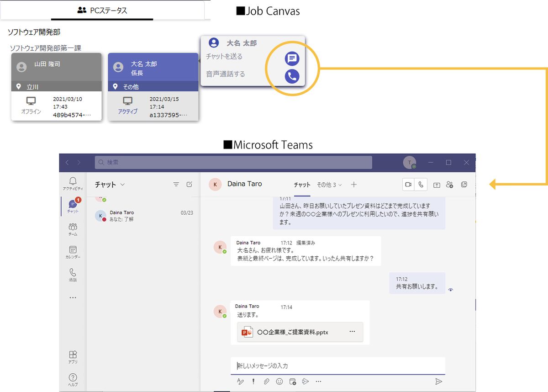Open the text format tool in compose bar
This screenshot has width=548, height=392.
point(240,381)
